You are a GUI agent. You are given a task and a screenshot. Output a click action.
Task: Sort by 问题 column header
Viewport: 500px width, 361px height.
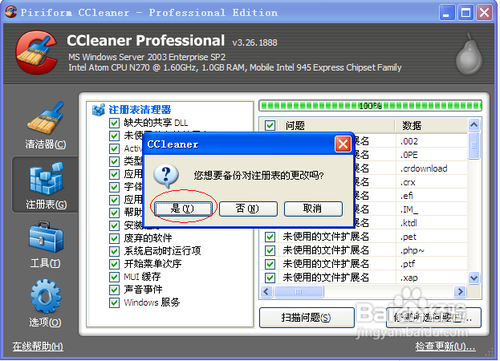coord(337,126)
